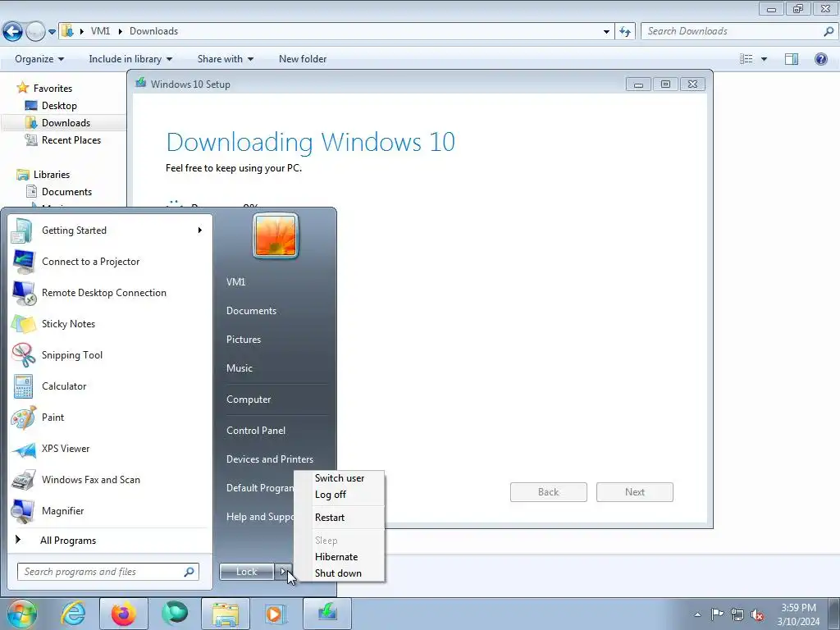Open Computer from Start menu
840x630 pixels.
[x=249, y=399]
